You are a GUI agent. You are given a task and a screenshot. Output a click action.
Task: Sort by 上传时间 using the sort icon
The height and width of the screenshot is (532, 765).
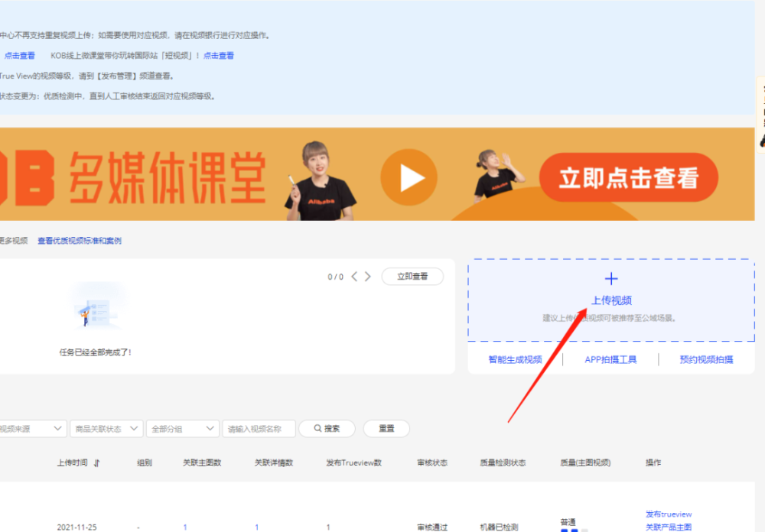96,462
